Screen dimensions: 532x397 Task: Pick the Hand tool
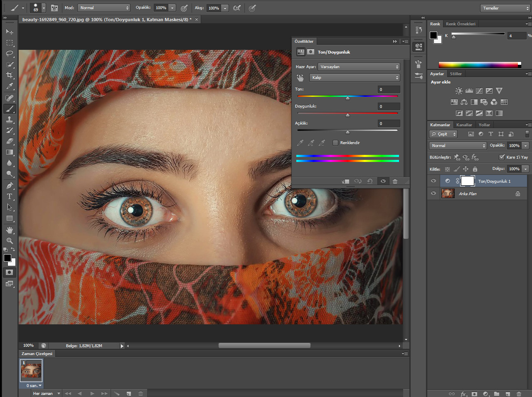click(x=10, y=230)
